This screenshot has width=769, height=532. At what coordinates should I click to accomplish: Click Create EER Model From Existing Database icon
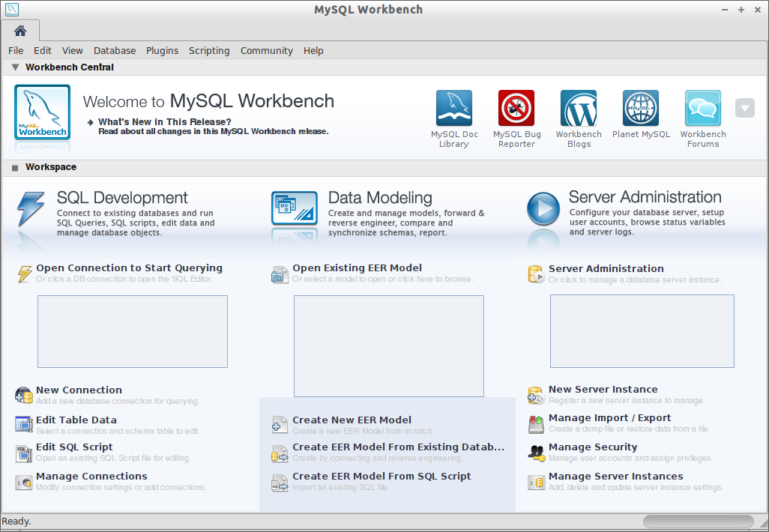click(x=280, y=453)
